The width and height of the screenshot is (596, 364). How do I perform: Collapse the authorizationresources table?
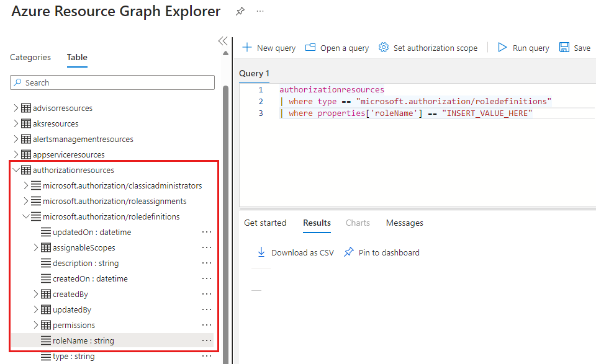click(x=16, y=169)
